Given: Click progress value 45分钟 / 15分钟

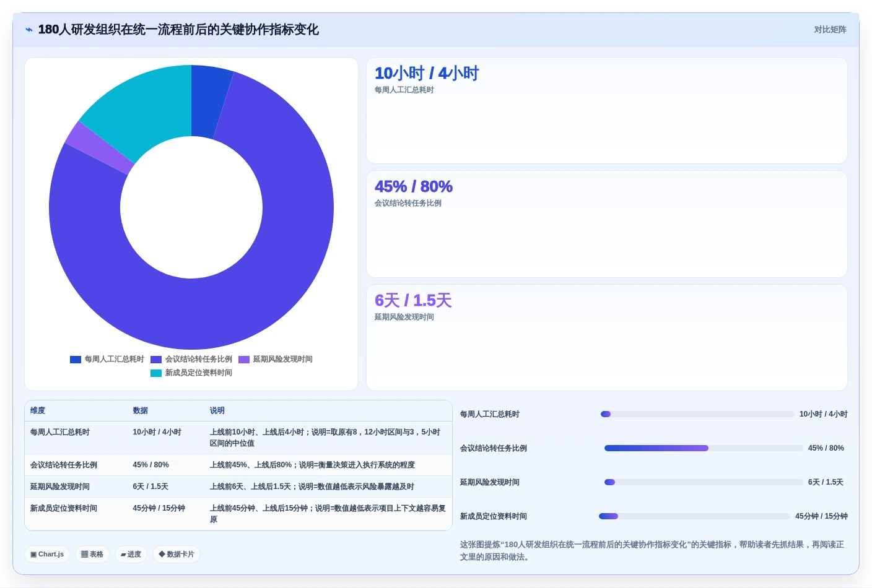Looking at the screenshot, I should pyautogui.click(x=822, y=517).
